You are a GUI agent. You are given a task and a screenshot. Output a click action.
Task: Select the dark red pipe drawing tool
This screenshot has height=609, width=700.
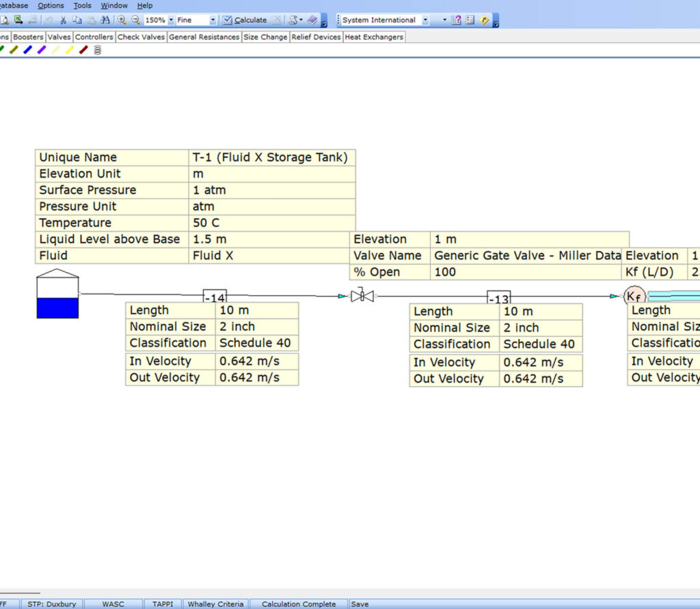(x=83, y=49)
